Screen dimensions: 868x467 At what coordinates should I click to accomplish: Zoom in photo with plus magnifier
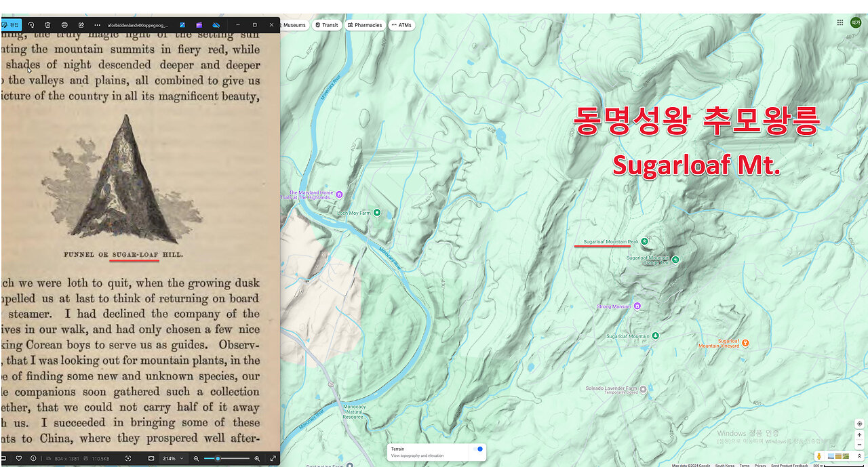[257, 459]
